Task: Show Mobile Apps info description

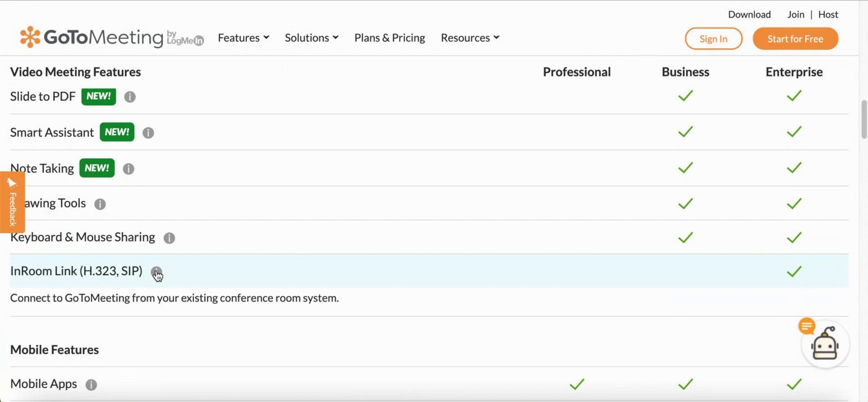Action: [91, 384]
